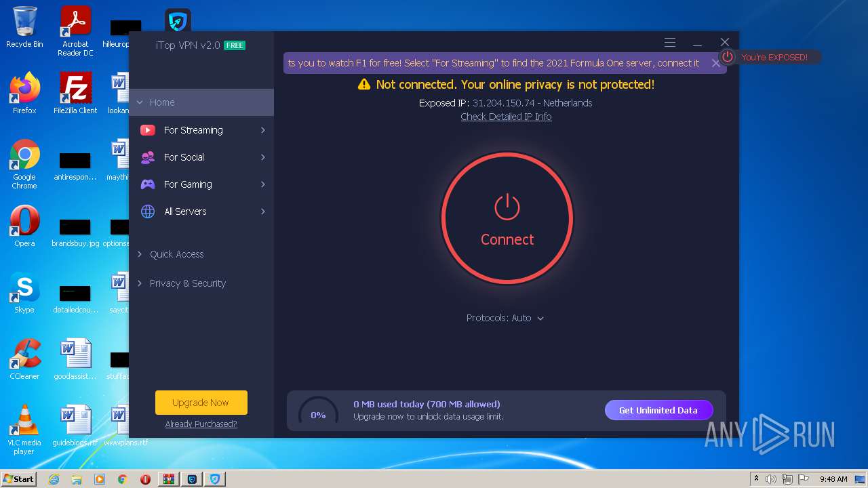The height and width of the screenshot is (488, 868).
Task: Click dark iTop VPN taskbar button
Action: (x=192, y=479)
